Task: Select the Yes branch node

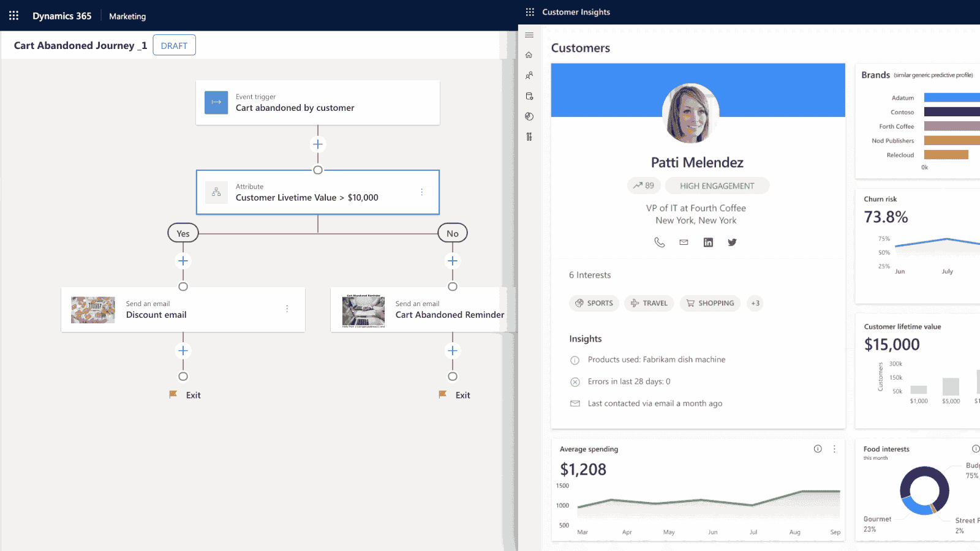Action: [183, 233]
